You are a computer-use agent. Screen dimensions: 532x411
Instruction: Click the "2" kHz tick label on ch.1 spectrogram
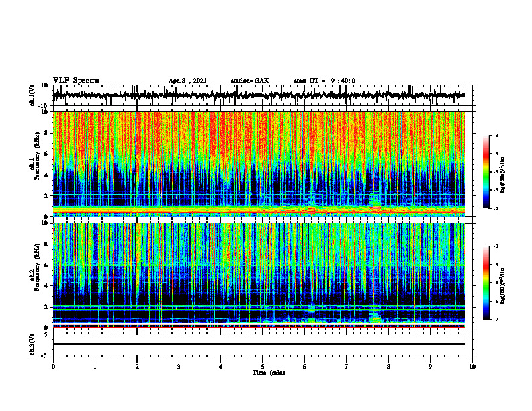click(46, 196)
